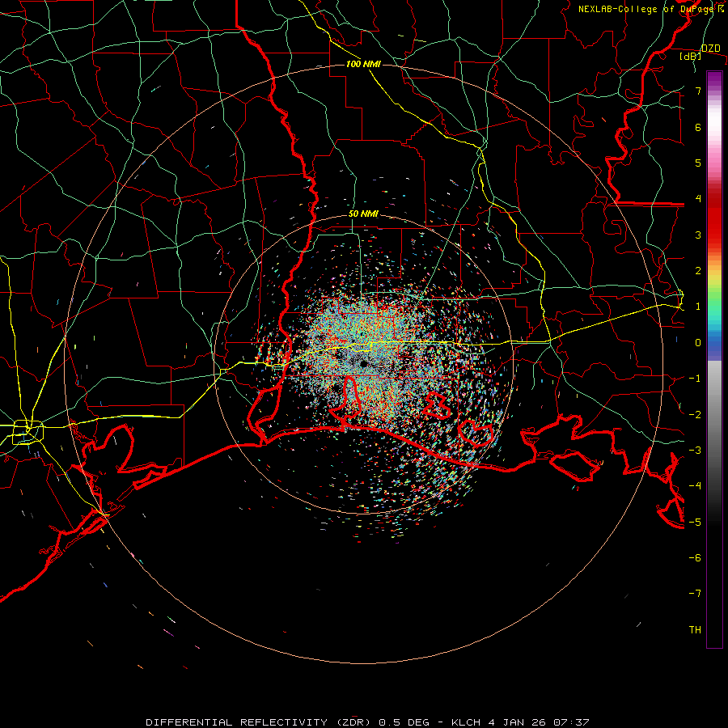Click the [dB] unit label
Viewport: 728px width, 728px height.
(691, 56)
